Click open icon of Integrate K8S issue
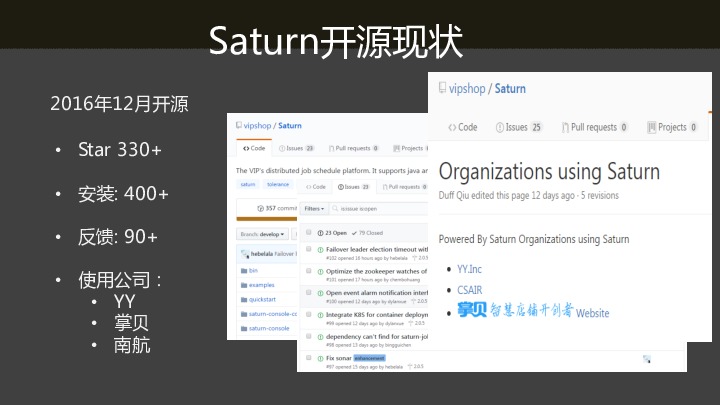 point(321,315)
